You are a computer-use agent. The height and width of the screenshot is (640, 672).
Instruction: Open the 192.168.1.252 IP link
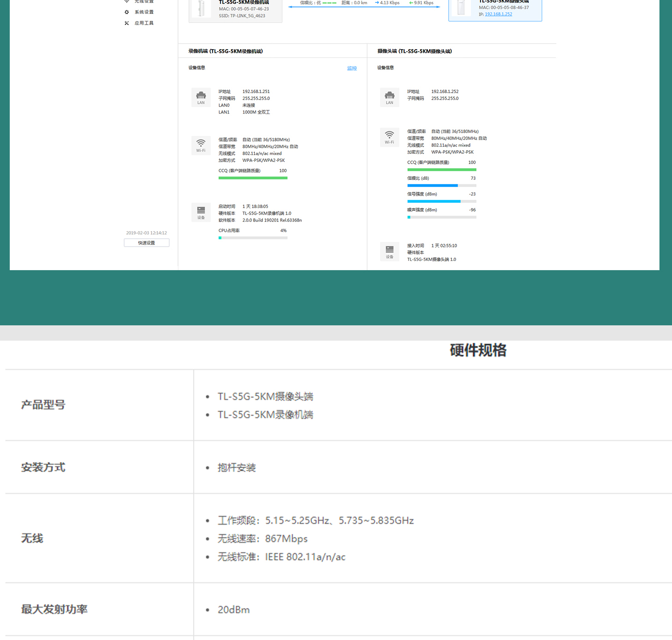tap(499, 14)
